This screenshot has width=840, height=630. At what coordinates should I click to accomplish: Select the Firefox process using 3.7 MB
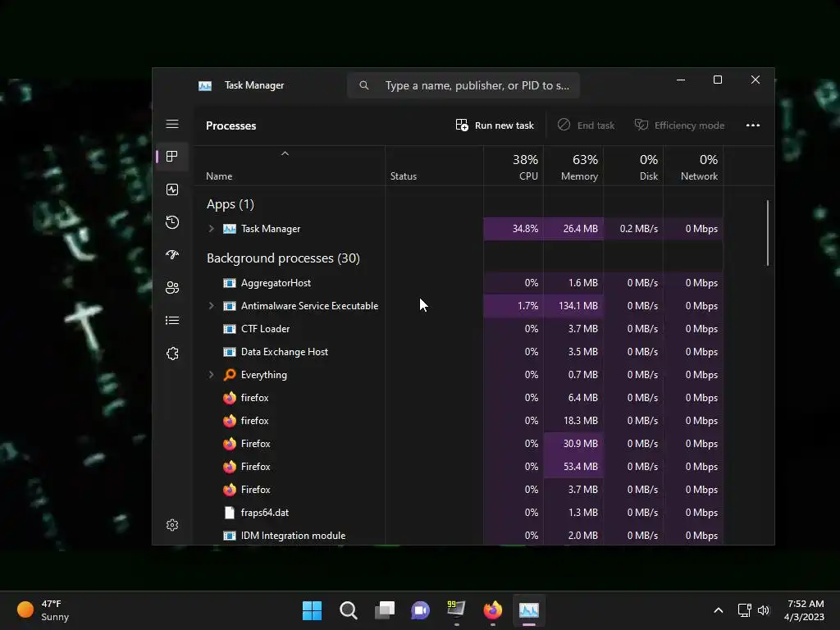click(x=458, y=490)
